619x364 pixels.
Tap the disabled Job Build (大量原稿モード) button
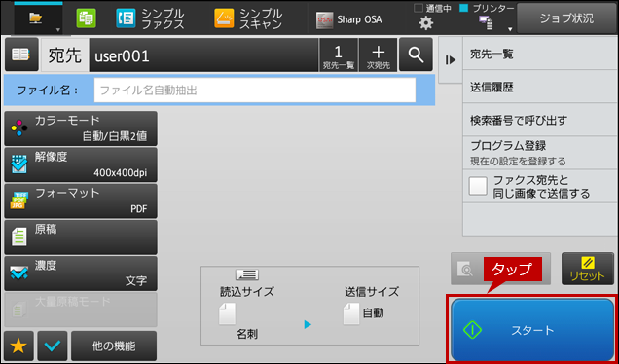coord(81,309)
